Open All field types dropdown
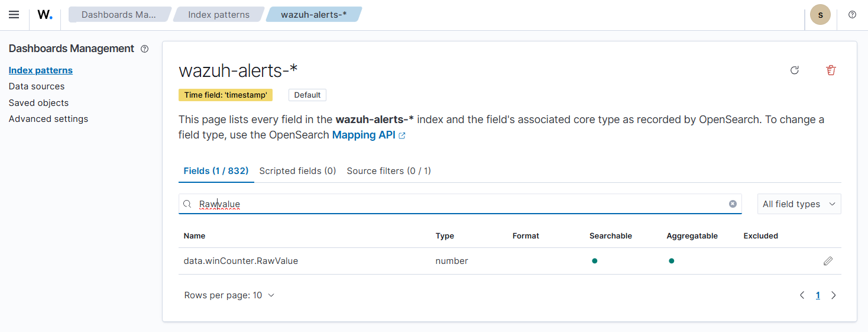The height and width of the screenshot is (332, 868). pos(799,204)
